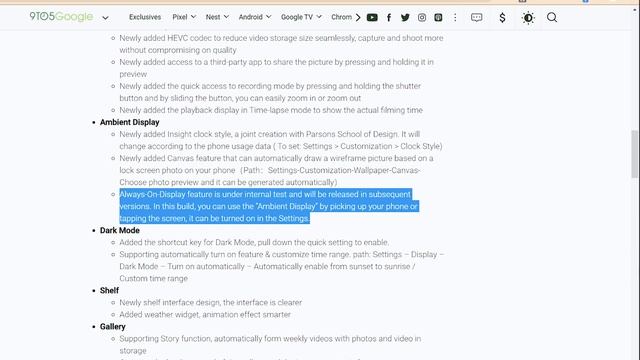Toggle dark mode brightness icon
Viewport: 640px width, 360px height.
pyautogui.click(x=528, y=18)
